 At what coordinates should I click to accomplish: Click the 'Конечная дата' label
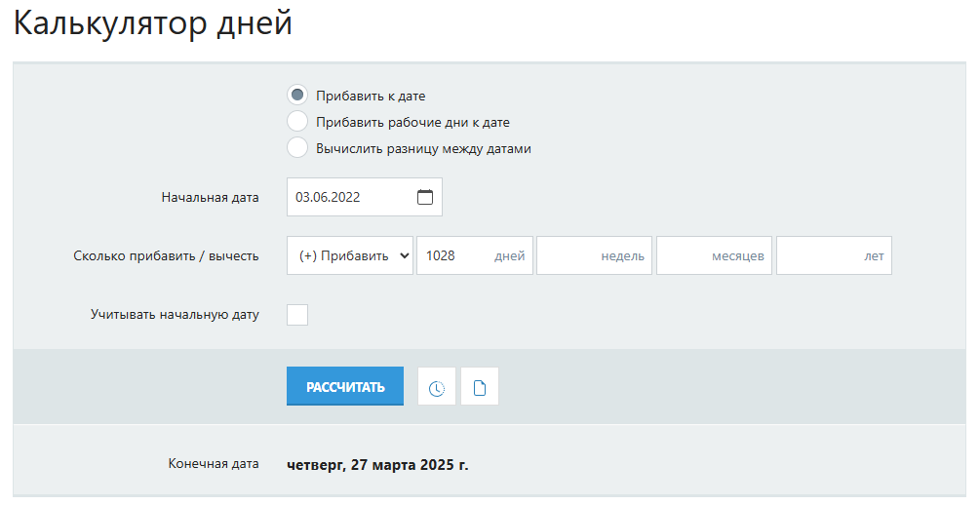(214, 464)
